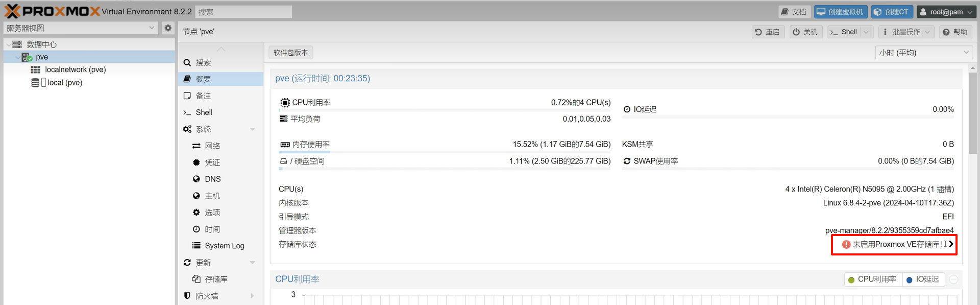Image resolution: width=980 pixels, height=305 pixels.
Task: Open the 服务器视图 view selector
Action: point(81,28)
